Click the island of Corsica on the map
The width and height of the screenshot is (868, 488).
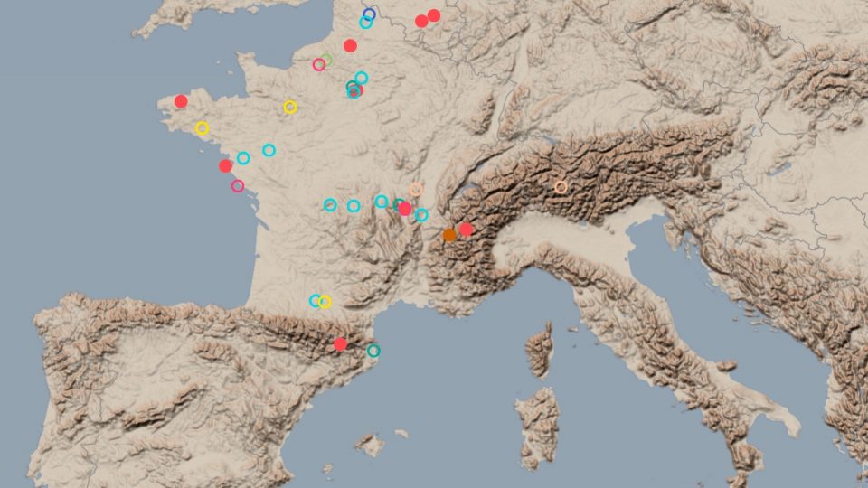click(x=541, y=349)
